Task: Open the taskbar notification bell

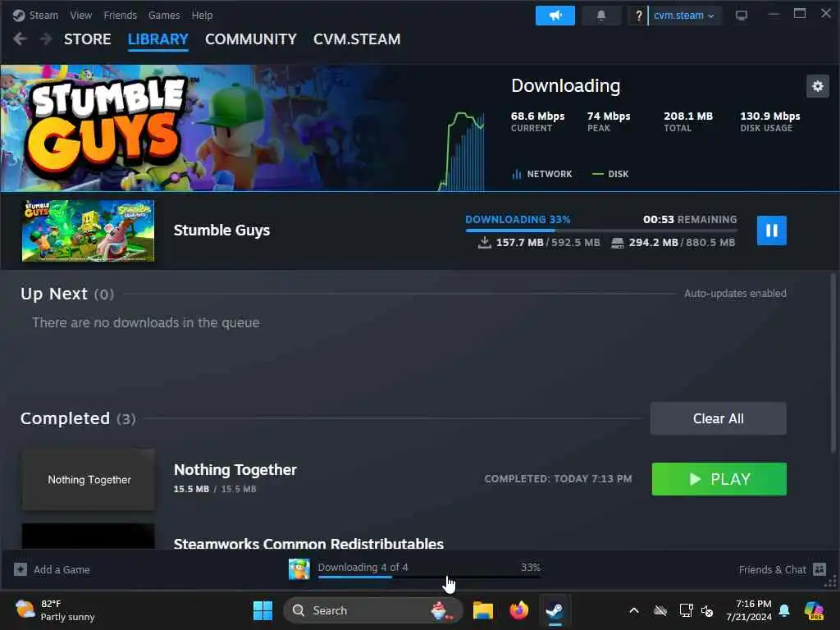Action: [x=784, y=610]
